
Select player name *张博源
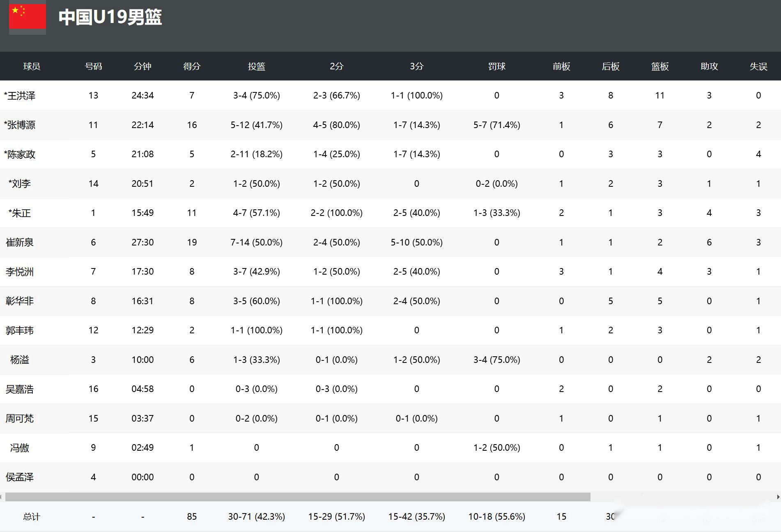[20, 125]
